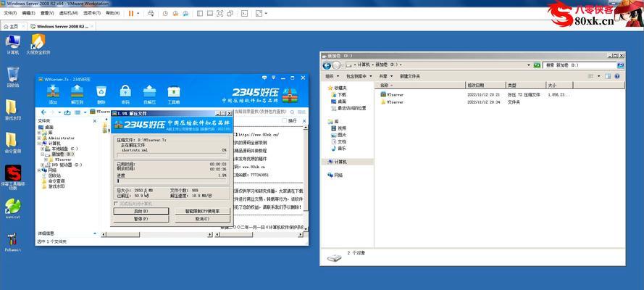Click the 删除 (Delete) recycle bin toolbar icon
The width and height of the screenshot is (644, 290).
pos(101,94)
